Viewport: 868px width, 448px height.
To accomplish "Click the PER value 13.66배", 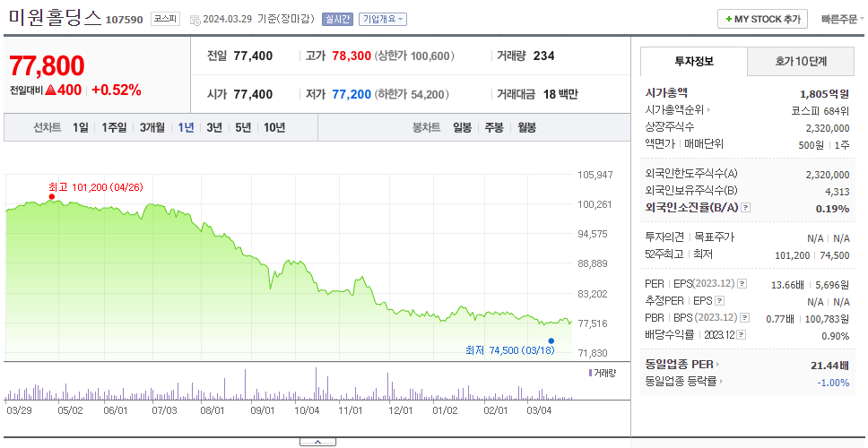I will (787, 286).
